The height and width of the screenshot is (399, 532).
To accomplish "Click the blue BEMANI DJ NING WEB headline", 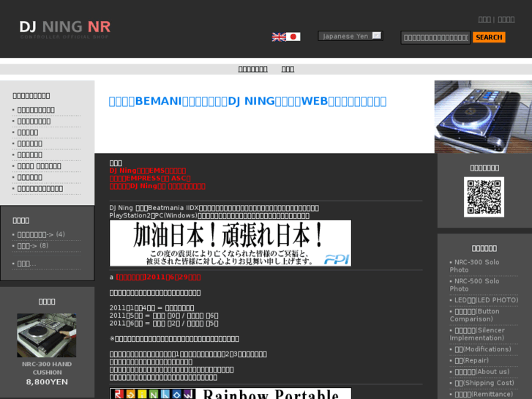I will point(247,101).
